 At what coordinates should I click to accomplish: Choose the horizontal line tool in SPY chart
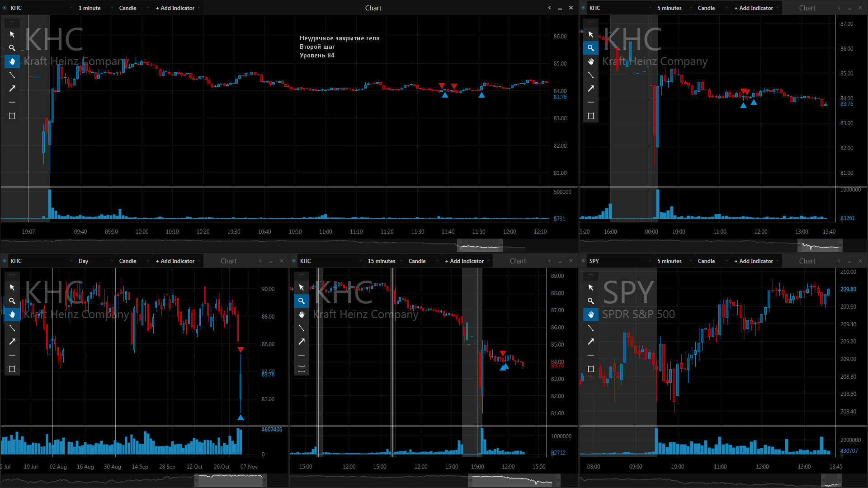[591, 355]
